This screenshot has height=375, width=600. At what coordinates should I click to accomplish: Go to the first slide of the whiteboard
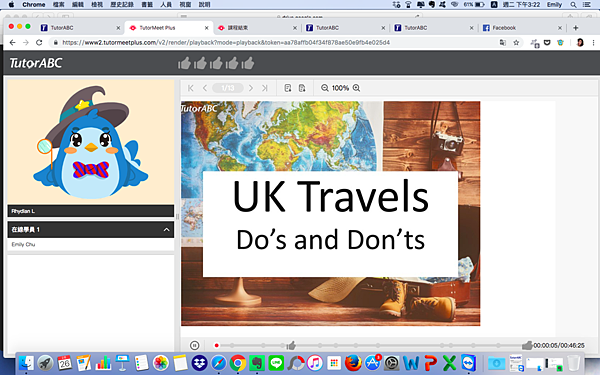click(191, 88)
